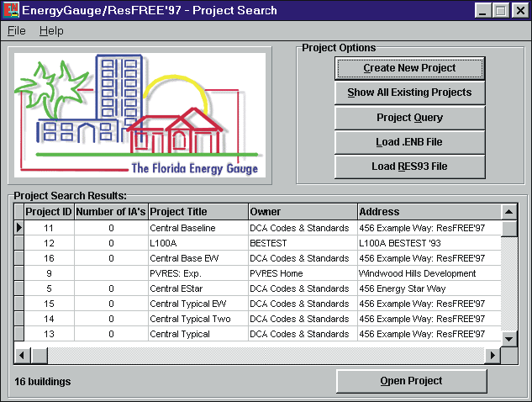The height and width of the screenshot is (402, 532).
Task: Select the 'Central Typical EW' title cell
Action: coord(198,304)
